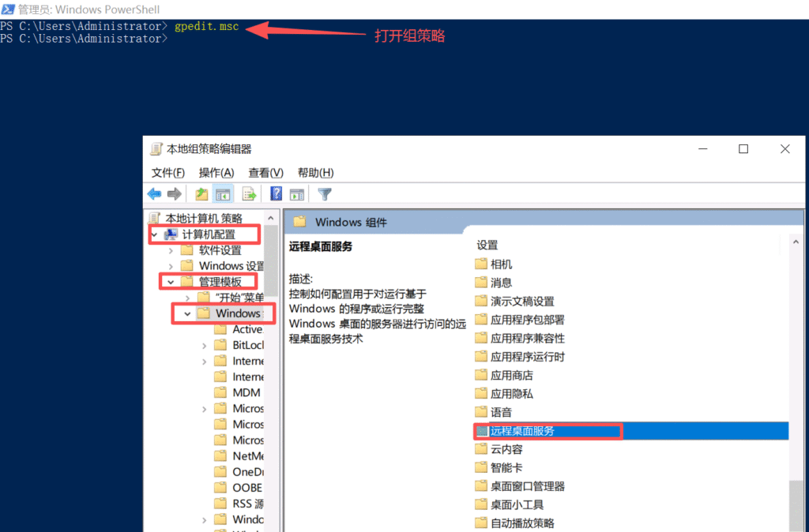Viewport: 809px width, 532px height.
Task: Click the blue Back arrow in toolbar
Action: click(154, 194)
